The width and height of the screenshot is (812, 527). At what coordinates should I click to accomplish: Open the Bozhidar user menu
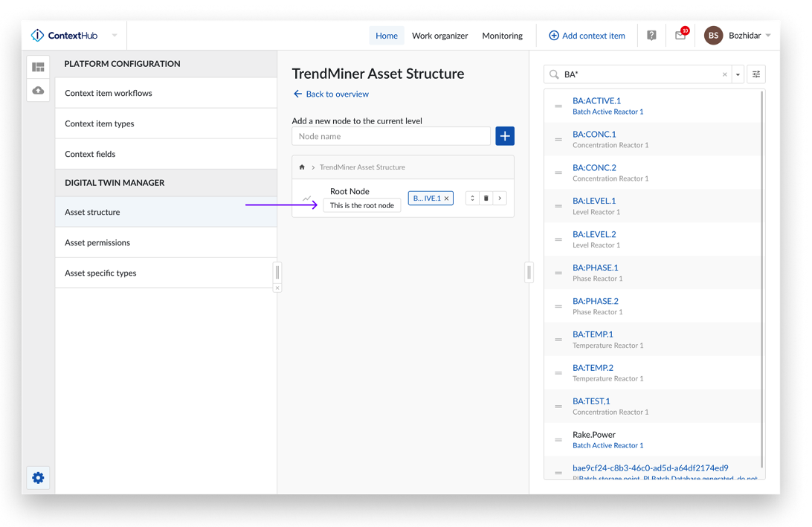pos(738,36)
